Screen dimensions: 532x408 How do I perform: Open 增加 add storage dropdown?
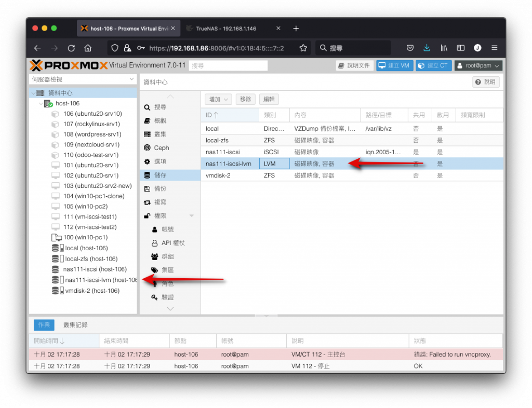tap(218, 99)
